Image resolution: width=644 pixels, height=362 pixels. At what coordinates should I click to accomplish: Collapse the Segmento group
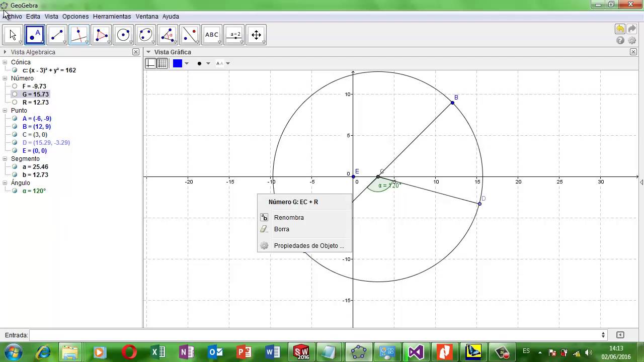[x=5, y=159]
